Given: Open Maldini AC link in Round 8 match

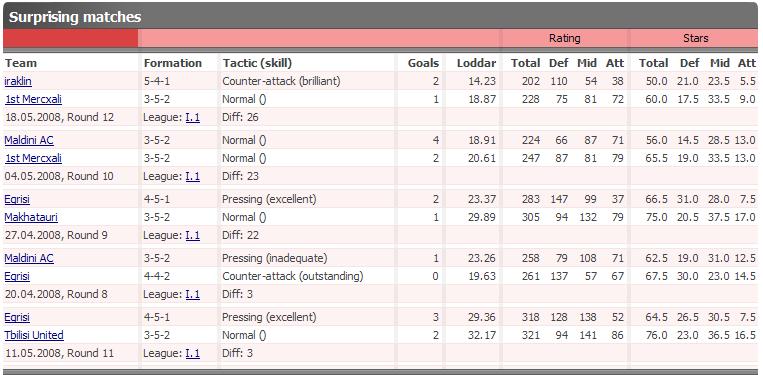Looking at the screenshot, I should pyautogui.click(x=29, y=258).
